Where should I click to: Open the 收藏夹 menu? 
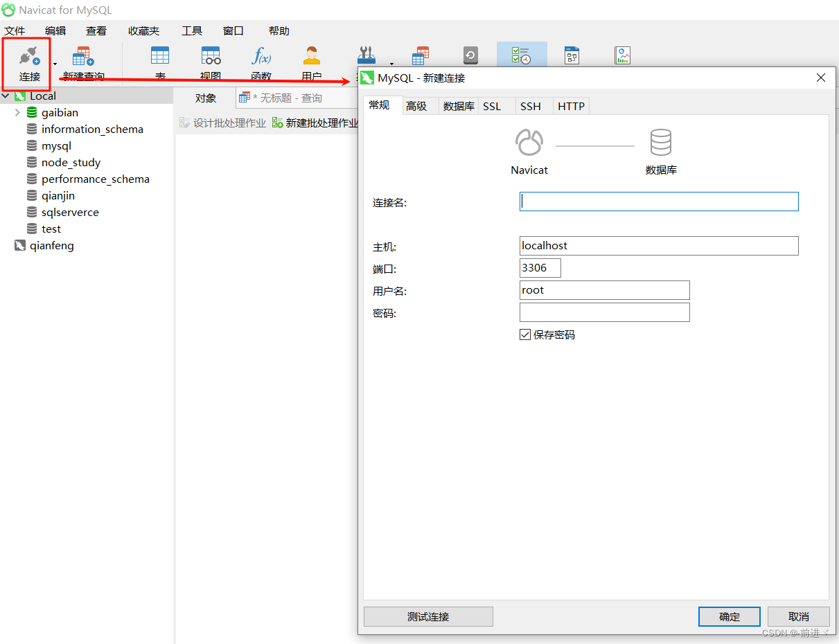tap(143, 30)
